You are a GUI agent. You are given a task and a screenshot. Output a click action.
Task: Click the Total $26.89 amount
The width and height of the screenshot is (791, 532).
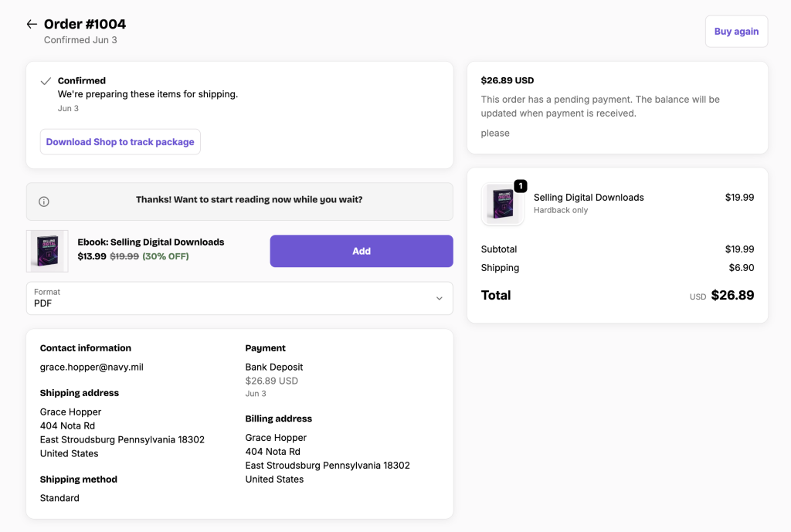point(732,295)
